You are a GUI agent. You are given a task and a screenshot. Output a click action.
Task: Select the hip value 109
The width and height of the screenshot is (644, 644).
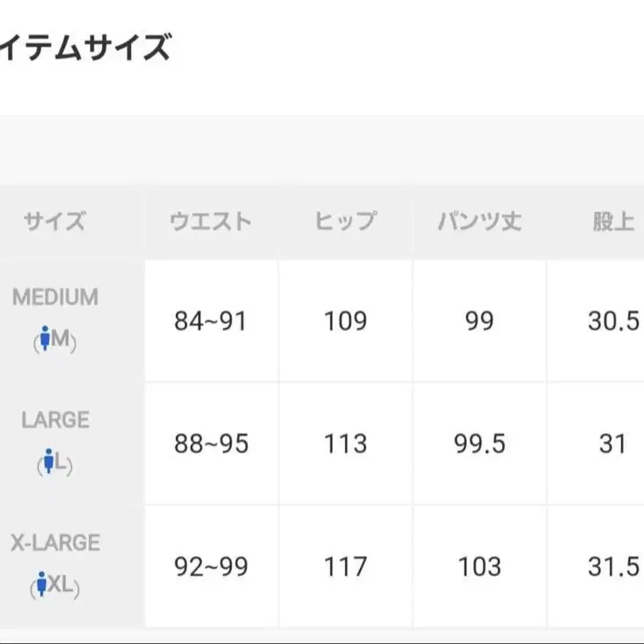click(345, 321)
